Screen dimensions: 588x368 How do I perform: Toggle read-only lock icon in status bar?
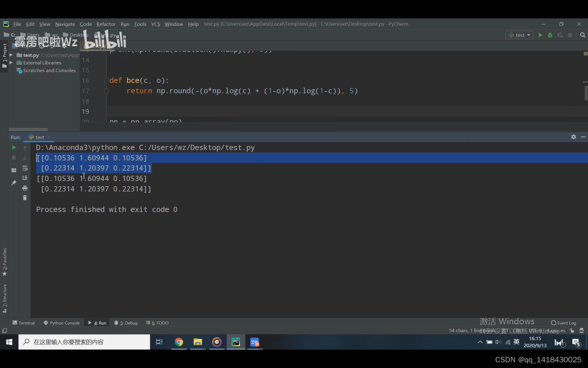tap(572, 330)
